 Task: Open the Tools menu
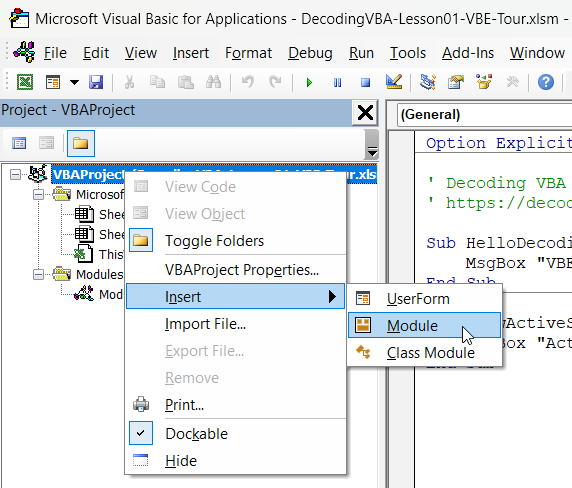coord(408,53)
